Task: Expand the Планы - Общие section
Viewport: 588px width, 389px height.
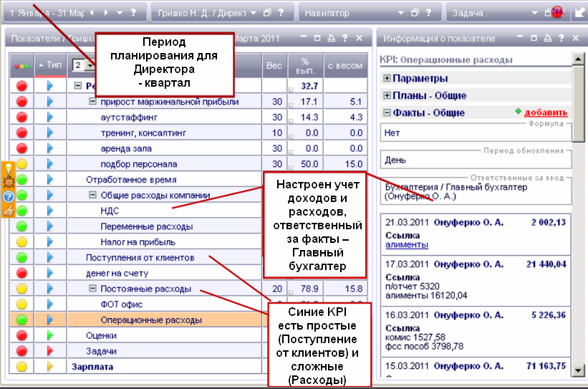Action: (387, 95)
